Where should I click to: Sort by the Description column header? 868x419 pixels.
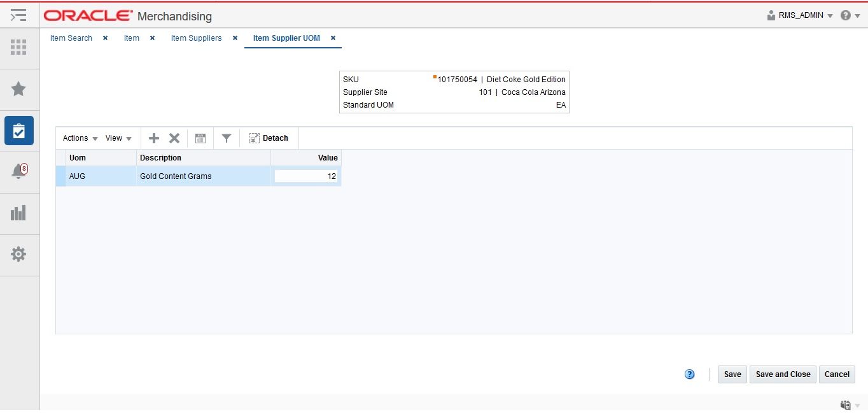pos(204,158)
